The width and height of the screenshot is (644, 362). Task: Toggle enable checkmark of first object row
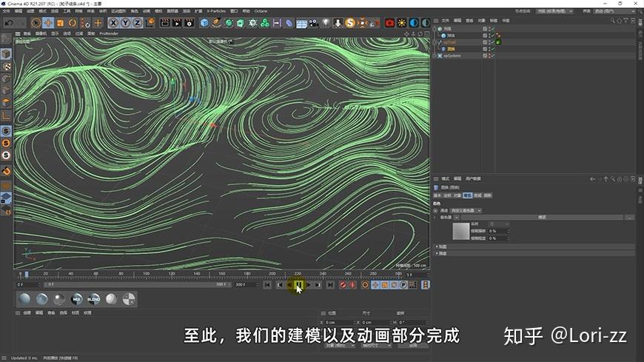pos(492,29)
